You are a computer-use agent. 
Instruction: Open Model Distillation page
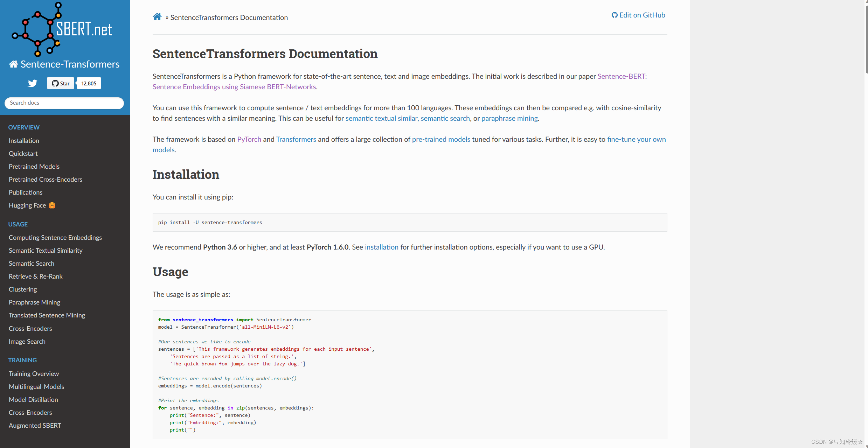pos(33,399)
